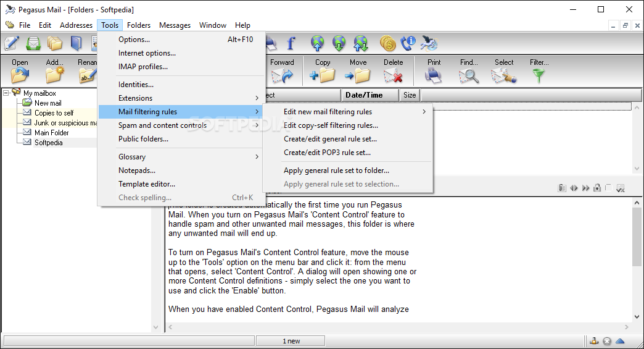
Task: Click the green inbox tray mail icon
Action: [x=33, y=43]
